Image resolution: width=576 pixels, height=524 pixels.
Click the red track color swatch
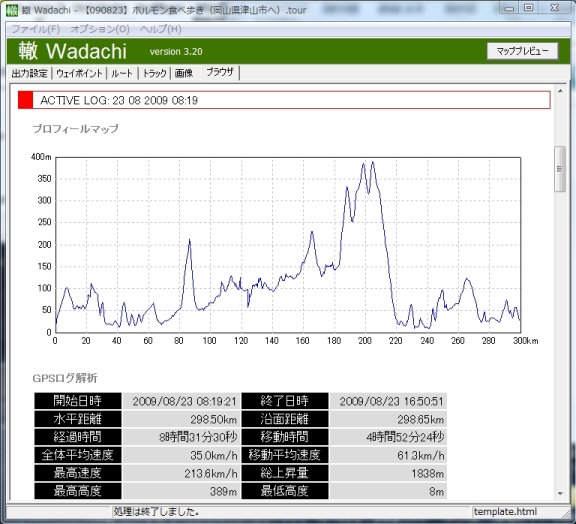25,100
